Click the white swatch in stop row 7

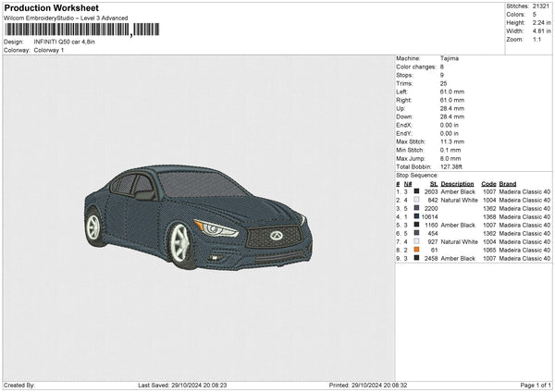point(416,241)
